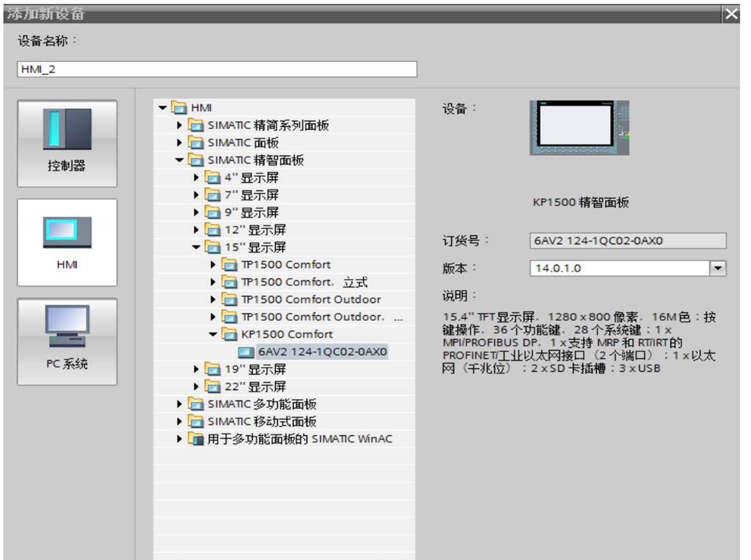Collapse the HMI root node arrow
Image resolution: width=751 pixels, height=560 pixels.
click(x=163, y=108)
